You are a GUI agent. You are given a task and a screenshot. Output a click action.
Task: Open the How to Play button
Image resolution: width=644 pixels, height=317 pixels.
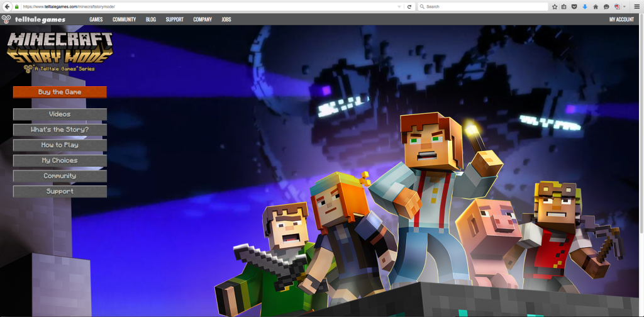point(60,145)
